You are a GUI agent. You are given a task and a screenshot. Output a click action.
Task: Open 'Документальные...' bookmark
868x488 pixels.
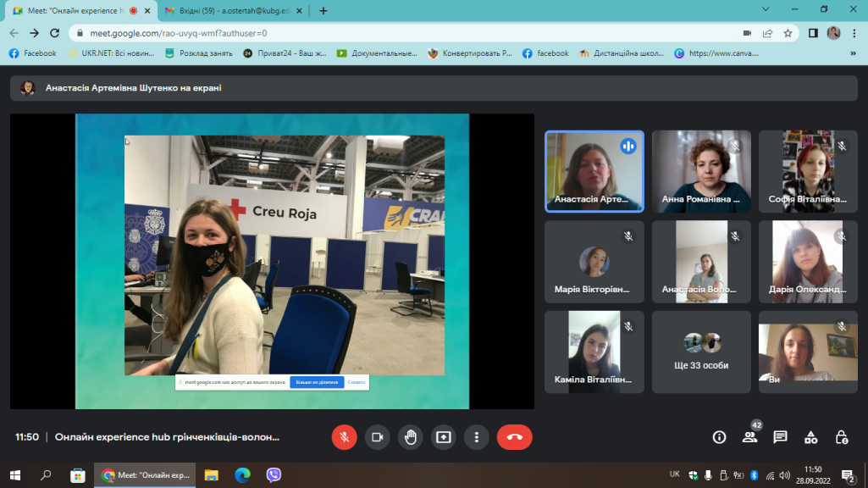click(x=377, y=53)
